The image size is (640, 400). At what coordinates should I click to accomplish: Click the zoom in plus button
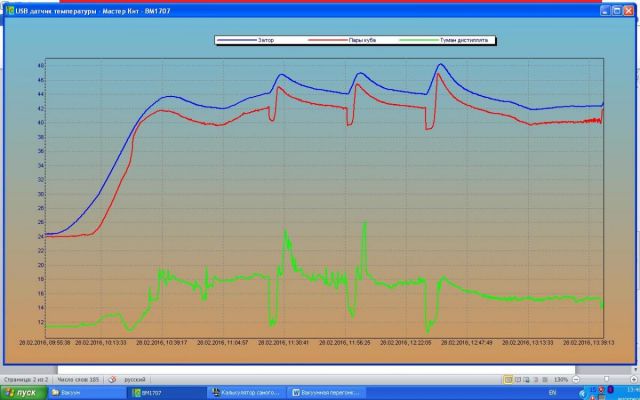[634, 380]
